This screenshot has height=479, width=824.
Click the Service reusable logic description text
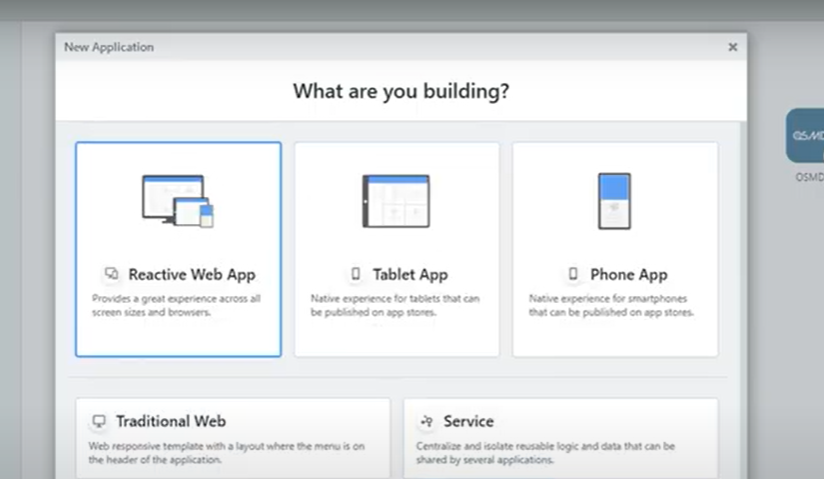click(547, 453)
